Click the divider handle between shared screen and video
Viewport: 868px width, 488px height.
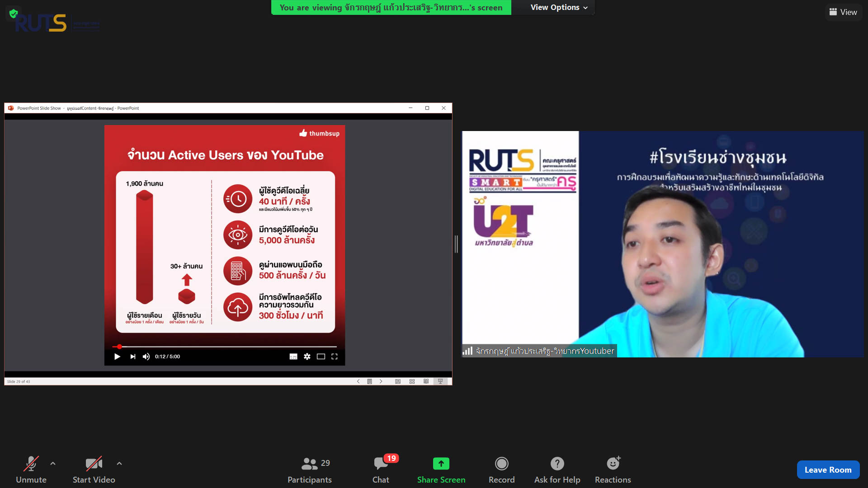click(x=457, y=244)
